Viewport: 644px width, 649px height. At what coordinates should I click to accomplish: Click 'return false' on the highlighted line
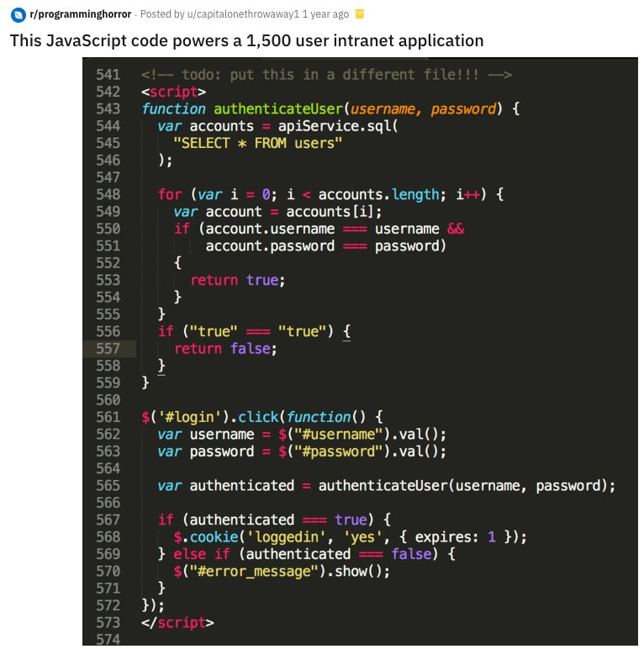224,349
